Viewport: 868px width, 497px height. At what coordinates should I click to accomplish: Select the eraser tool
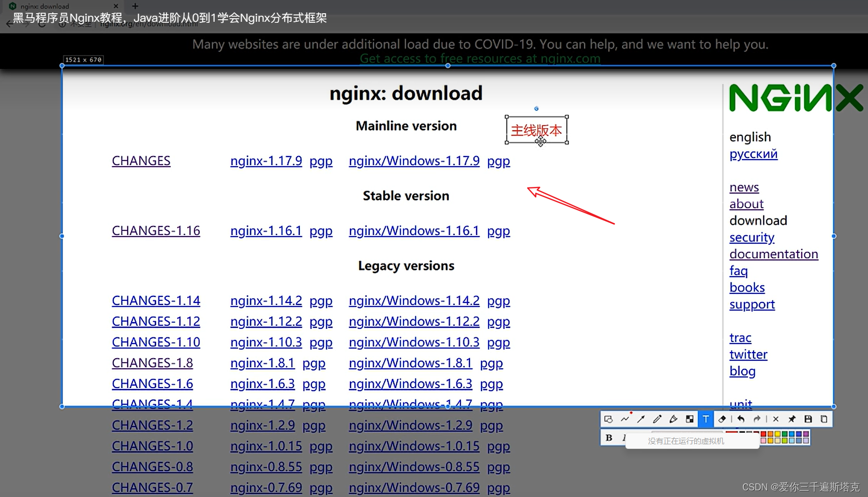(722, 419)
